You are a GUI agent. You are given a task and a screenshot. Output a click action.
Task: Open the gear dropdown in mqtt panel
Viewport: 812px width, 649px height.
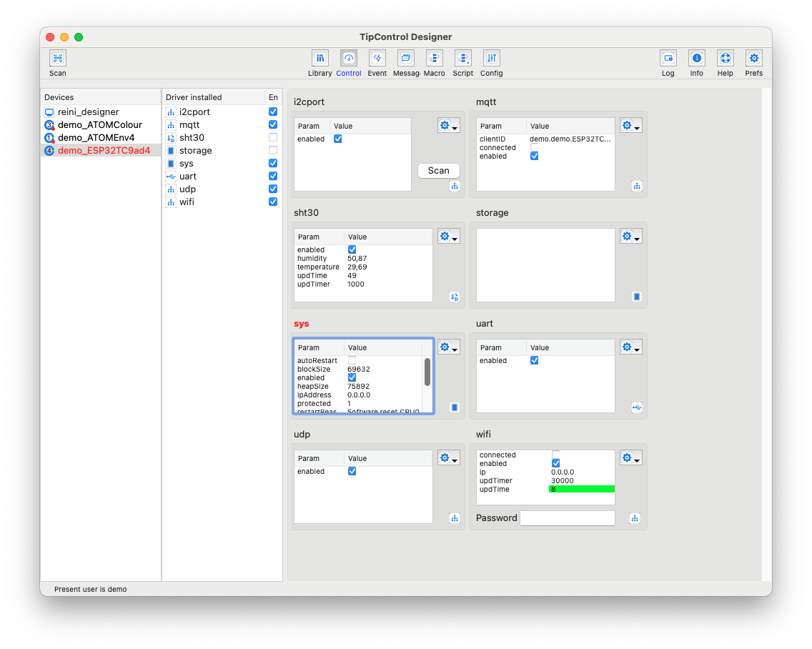point(630,126)
